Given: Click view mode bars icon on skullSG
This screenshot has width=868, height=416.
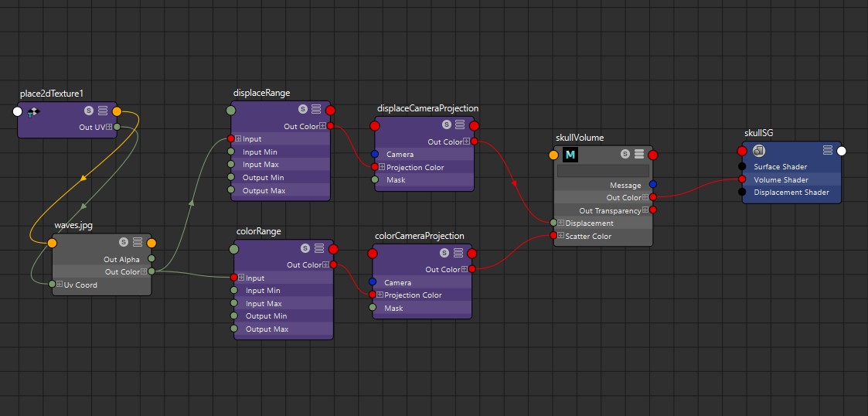Looking at the screenshot, I should coord(828,150).
